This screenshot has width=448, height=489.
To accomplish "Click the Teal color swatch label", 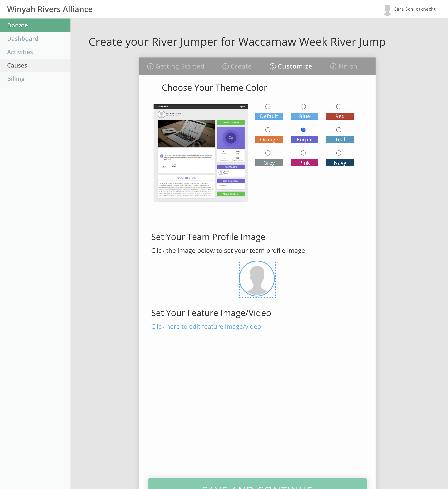I will tap(340, 139).
